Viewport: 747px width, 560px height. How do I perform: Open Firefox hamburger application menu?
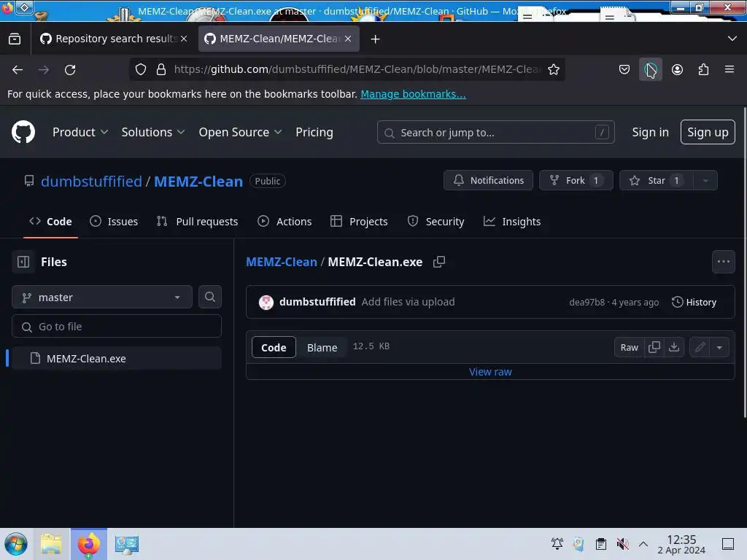[x=729, y=69]
